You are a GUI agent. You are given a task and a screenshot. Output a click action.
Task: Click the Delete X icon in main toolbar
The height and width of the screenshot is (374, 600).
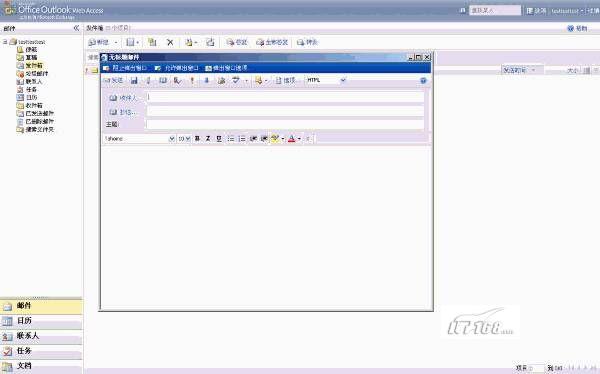(170, 42)
